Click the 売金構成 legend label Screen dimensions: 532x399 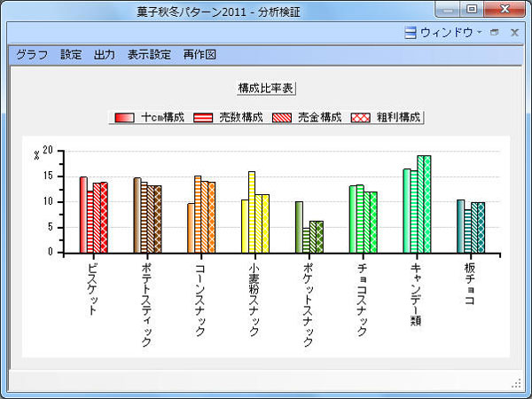point(320,117)
